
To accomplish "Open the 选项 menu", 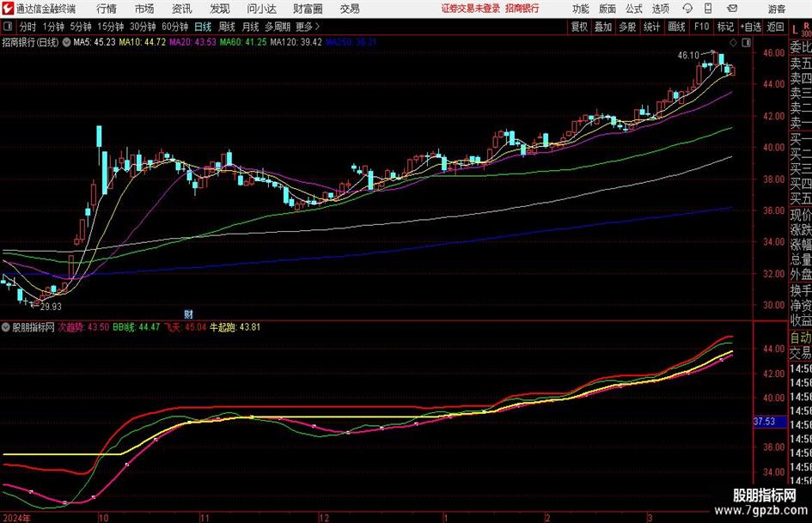I will pyautogui.click(x=660, y=9).
